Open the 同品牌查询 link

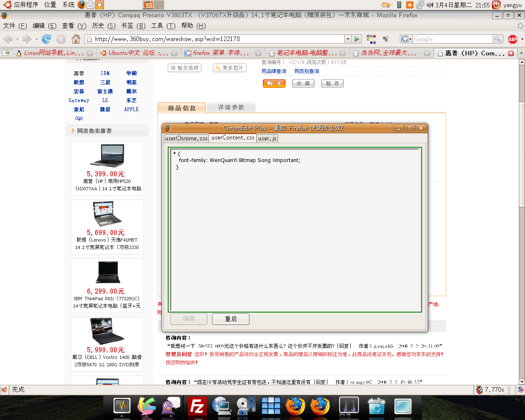274,71
